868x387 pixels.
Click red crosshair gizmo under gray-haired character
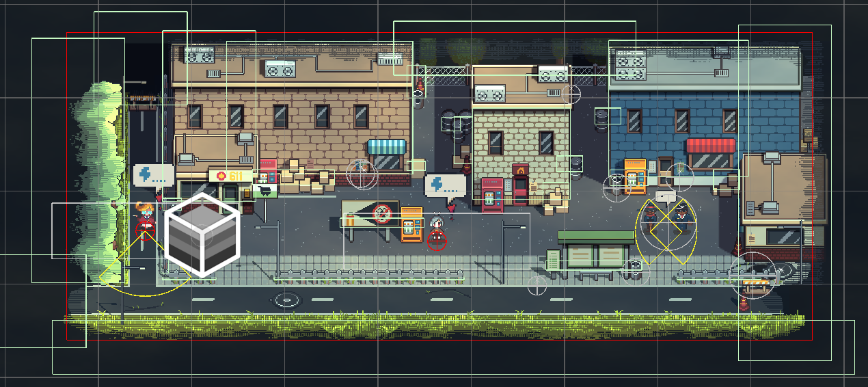[437, 240]
